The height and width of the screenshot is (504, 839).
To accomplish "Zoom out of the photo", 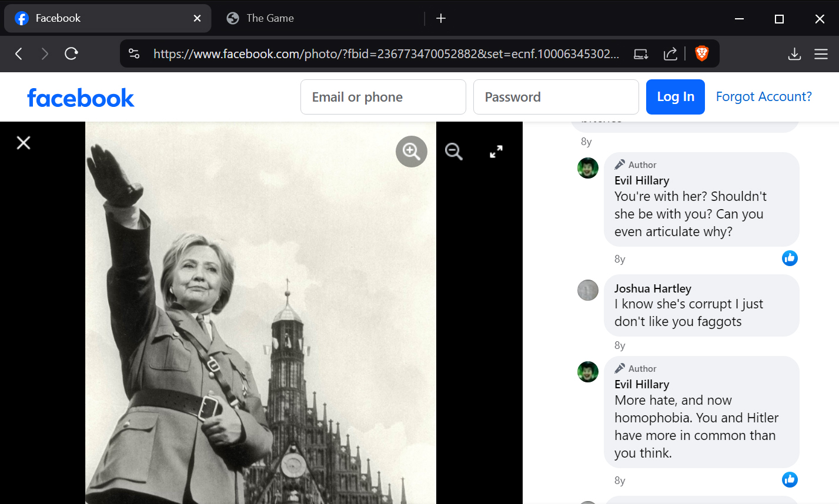I will click(454, 152).
